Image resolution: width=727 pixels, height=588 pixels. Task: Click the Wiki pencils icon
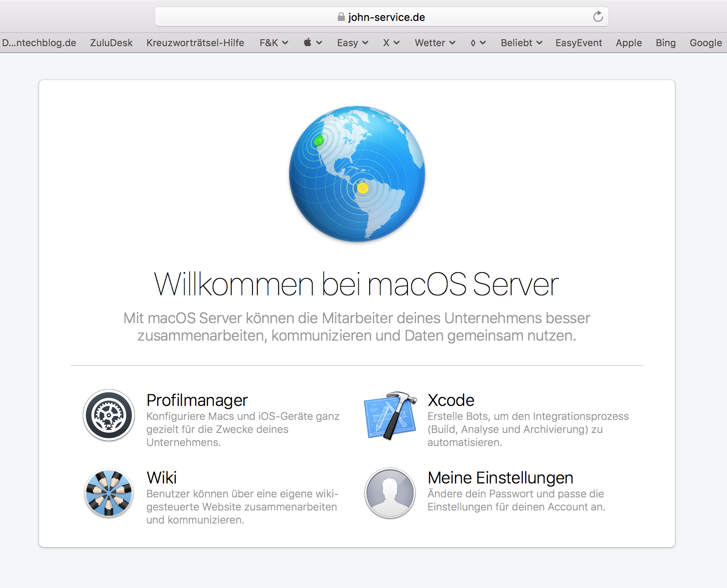click(109, 493)
